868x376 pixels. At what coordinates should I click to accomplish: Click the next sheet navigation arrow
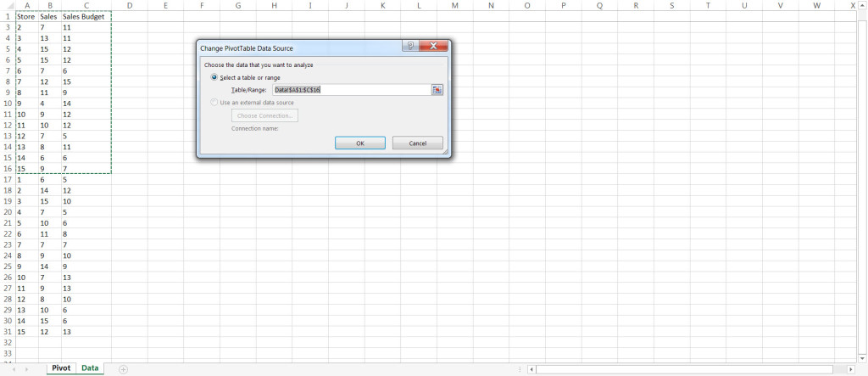pyautogui.click(x=26, y=369)
